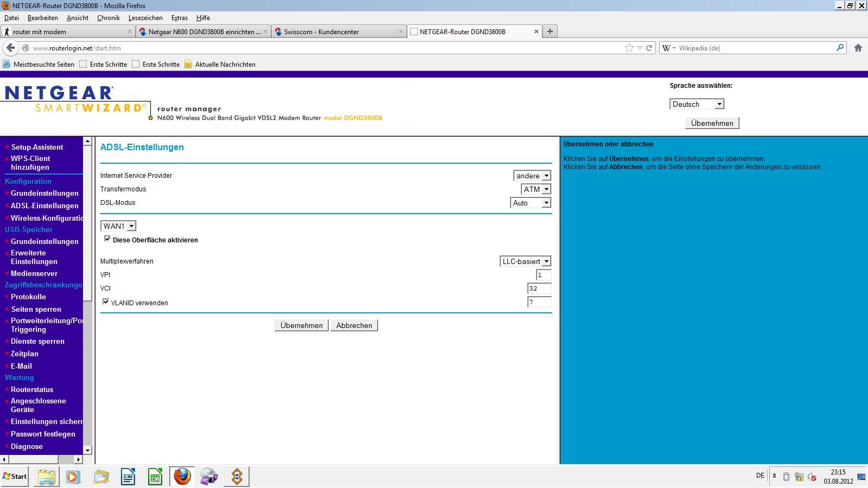Open the Lesezeichen menu

click(x=145, y=18)
